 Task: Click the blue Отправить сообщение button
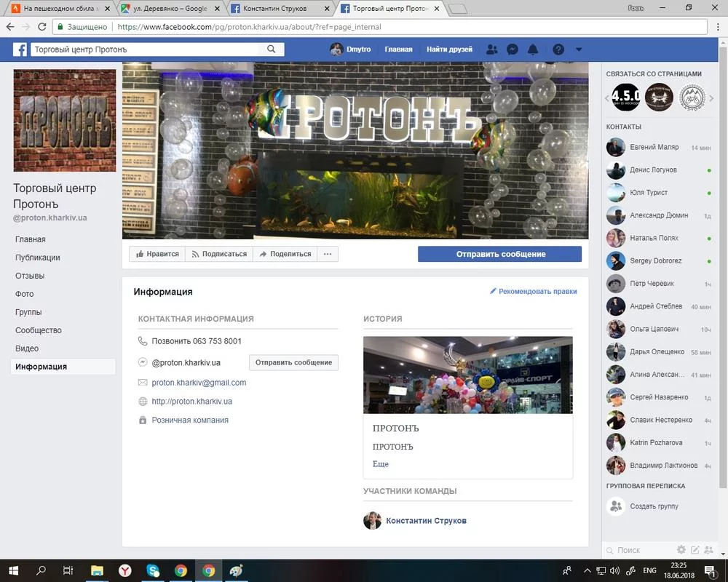499,254
